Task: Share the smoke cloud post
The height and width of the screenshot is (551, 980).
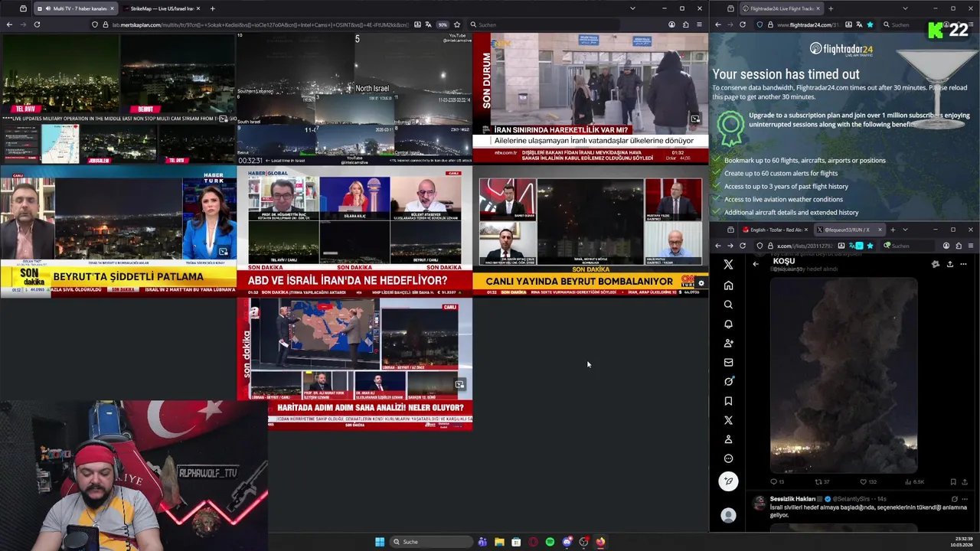Action: (x=964, y=482)
